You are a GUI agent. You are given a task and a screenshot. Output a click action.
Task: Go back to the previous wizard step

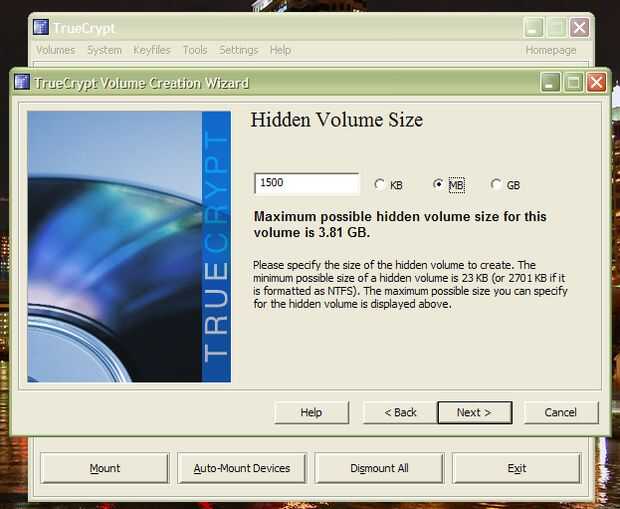pos(400,412)
